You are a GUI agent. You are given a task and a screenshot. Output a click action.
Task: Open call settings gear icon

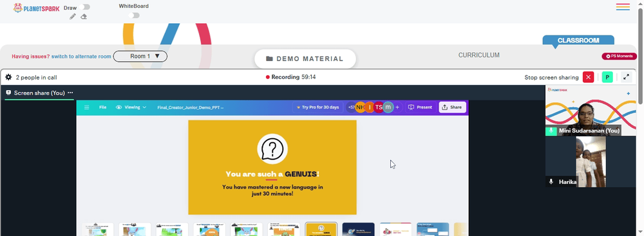coord(8,77)
